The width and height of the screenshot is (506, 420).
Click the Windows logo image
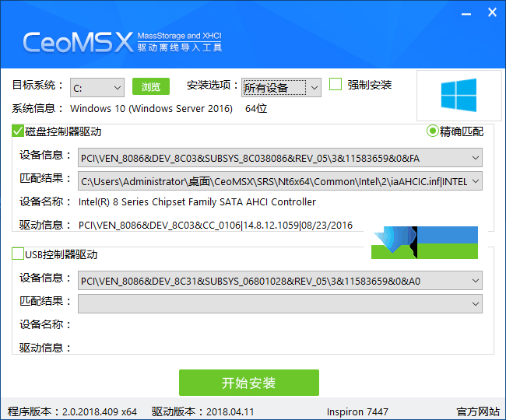459,95
